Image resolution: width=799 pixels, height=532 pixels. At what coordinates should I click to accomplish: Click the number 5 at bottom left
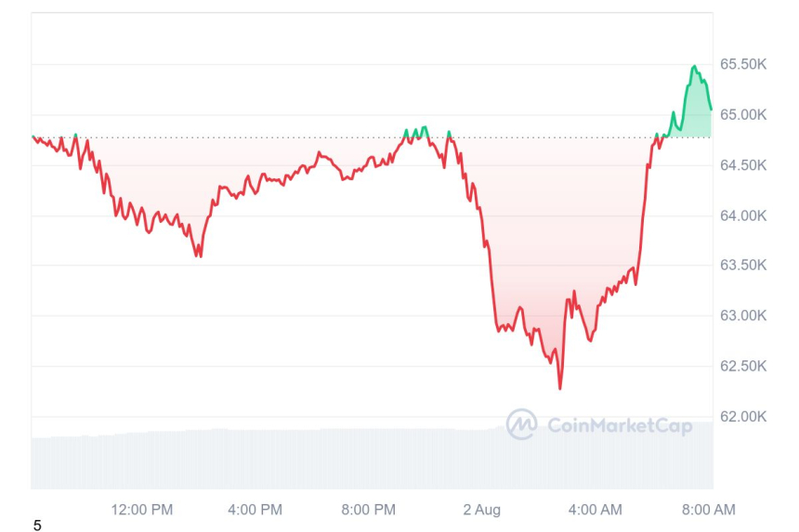tap(37, 526)
